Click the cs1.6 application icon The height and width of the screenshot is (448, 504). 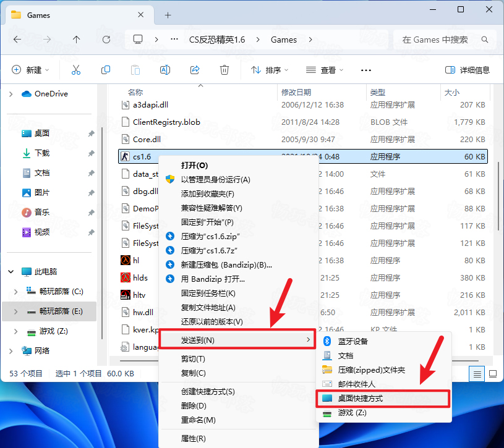tap(125, 156)
